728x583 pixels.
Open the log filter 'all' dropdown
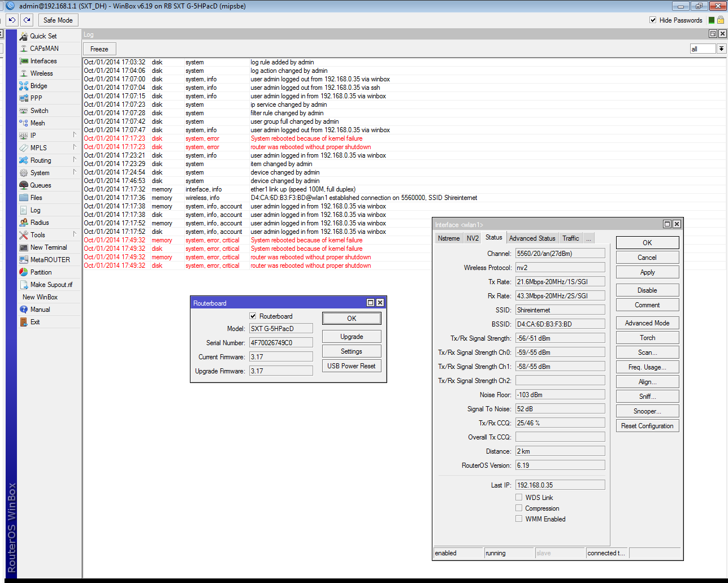721,49
